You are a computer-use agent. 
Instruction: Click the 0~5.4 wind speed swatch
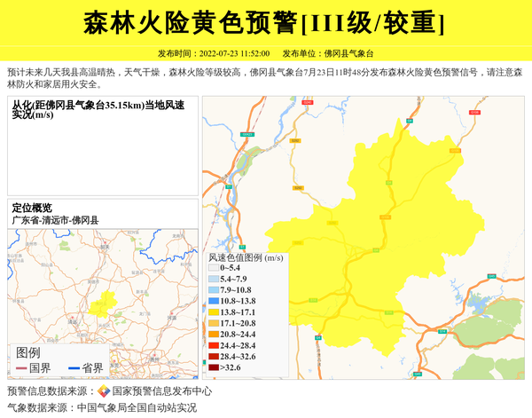(213, 267)
